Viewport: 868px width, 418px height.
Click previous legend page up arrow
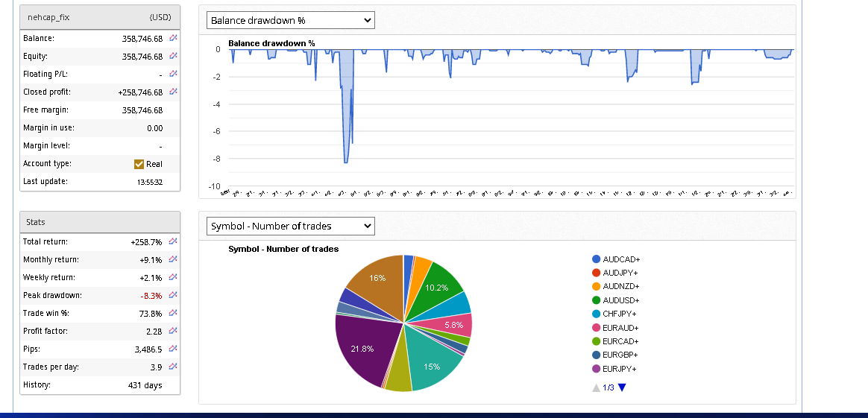(596, 387)
